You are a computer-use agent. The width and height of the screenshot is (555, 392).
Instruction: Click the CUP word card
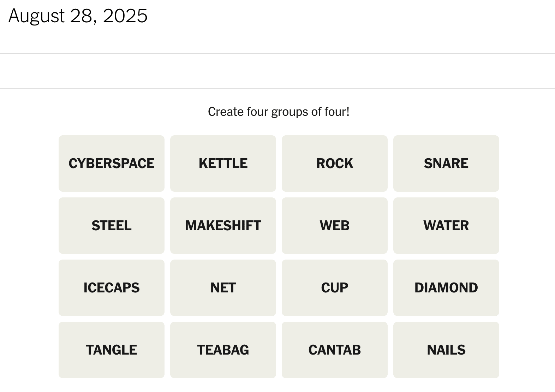click(334, 288)
